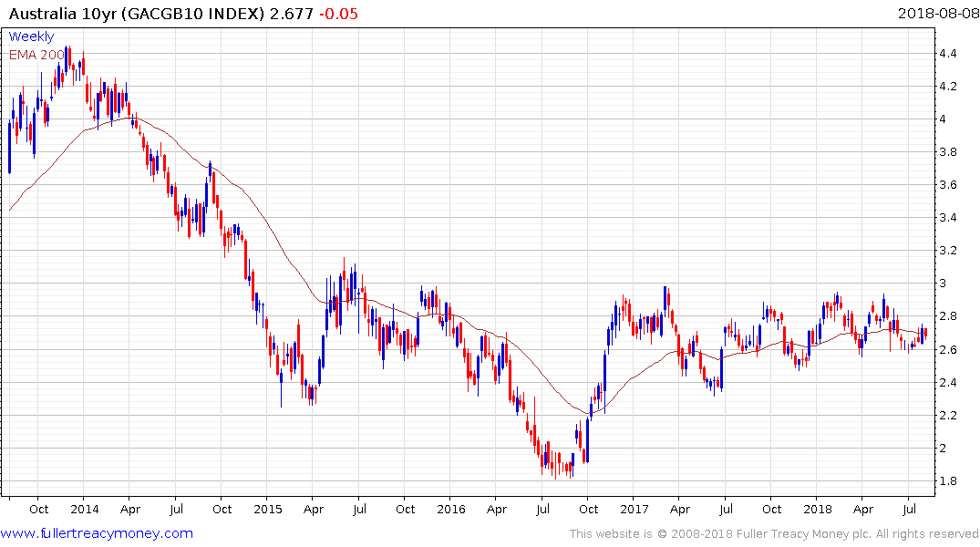Click the 2017 label on the time axis

[x=634, y=509]
